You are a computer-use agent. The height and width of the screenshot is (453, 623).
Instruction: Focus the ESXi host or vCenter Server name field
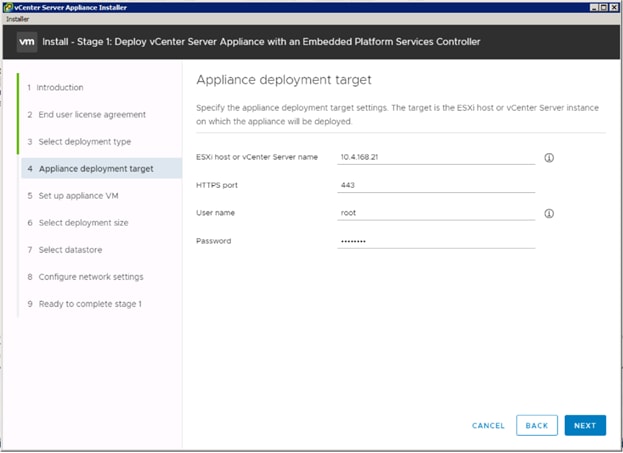click(436, 157)
